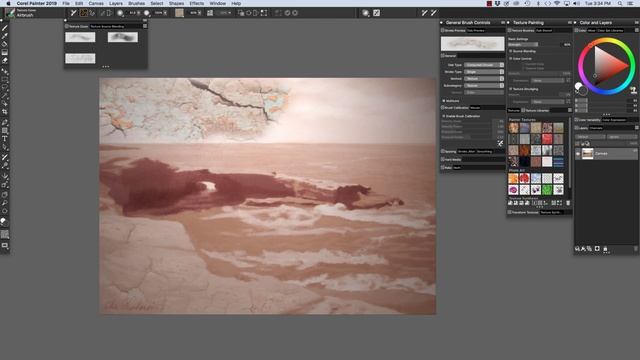
Task: Select the Dropper tool in the toolbox
Action: (x=4, y=36)
